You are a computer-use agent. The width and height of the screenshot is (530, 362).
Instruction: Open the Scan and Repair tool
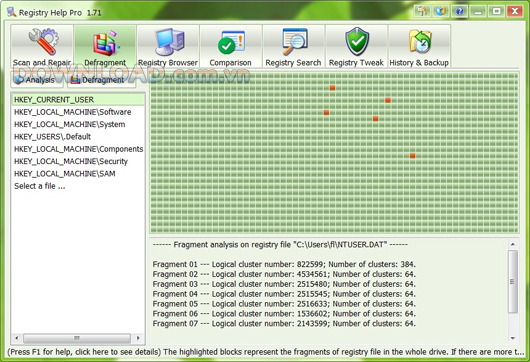(42, 46)
